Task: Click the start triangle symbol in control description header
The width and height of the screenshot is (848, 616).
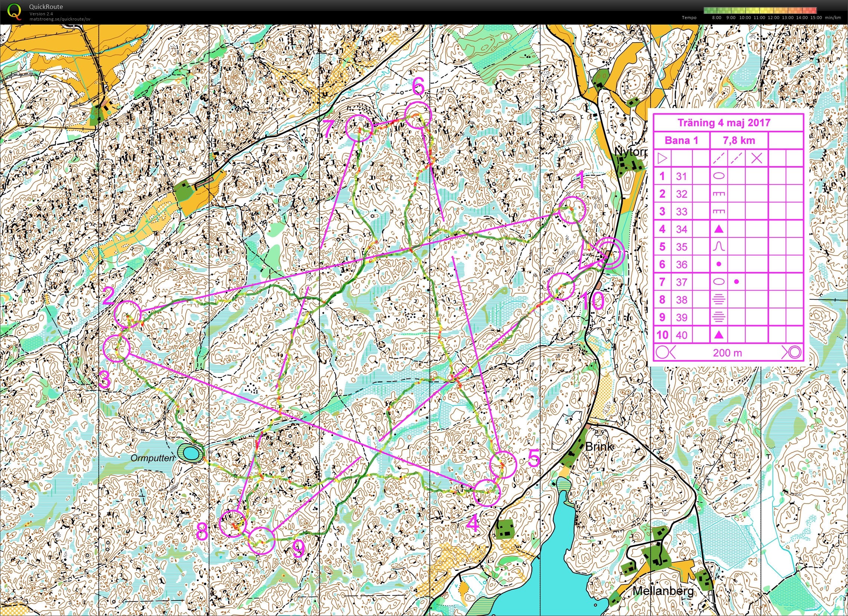Action: pos(662,158)
